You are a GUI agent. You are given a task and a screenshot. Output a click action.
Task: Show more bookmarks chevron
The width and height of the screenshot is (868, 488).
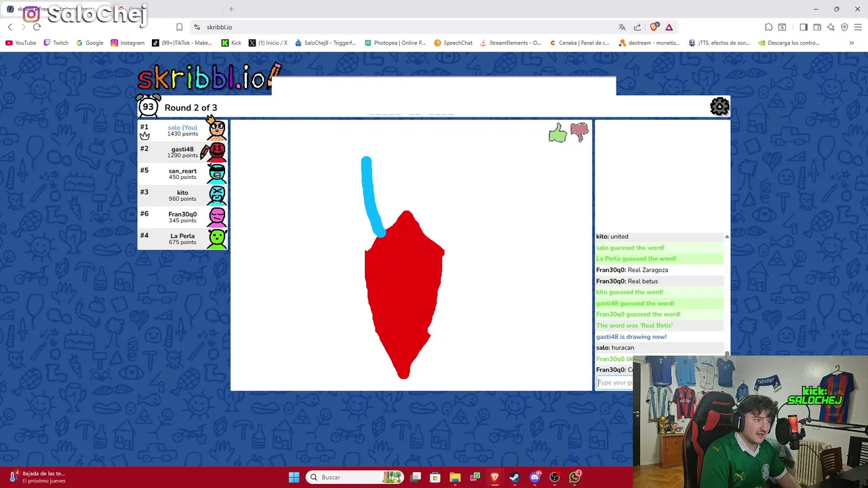point(852,43)
